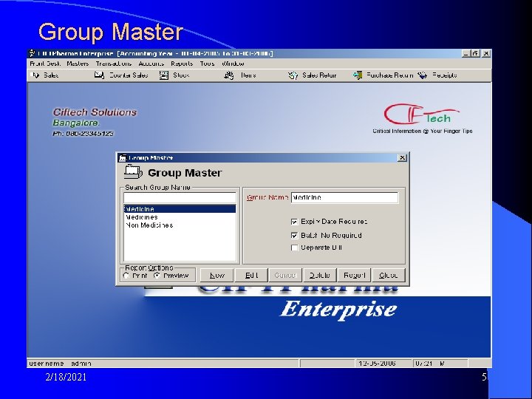Restore the CIFPharma Enterprise window
This screenshot has height=399, width=532.
pos(475,54)
